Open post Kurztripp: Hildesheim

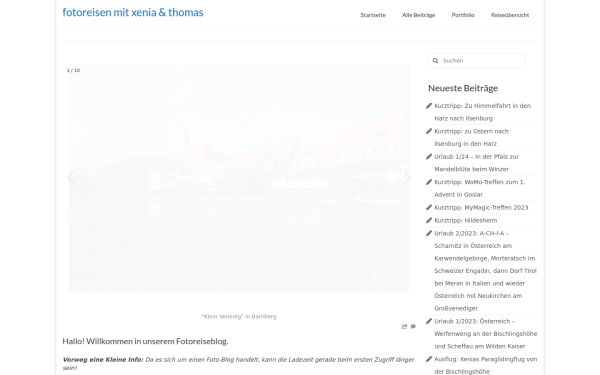tap(466, 220)
